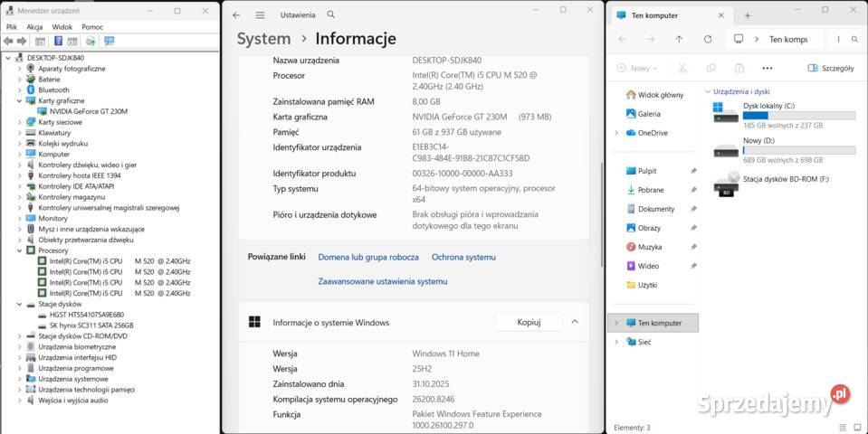
Task: Switch Explorer to details view icon
Action: [x=843, y=428]
